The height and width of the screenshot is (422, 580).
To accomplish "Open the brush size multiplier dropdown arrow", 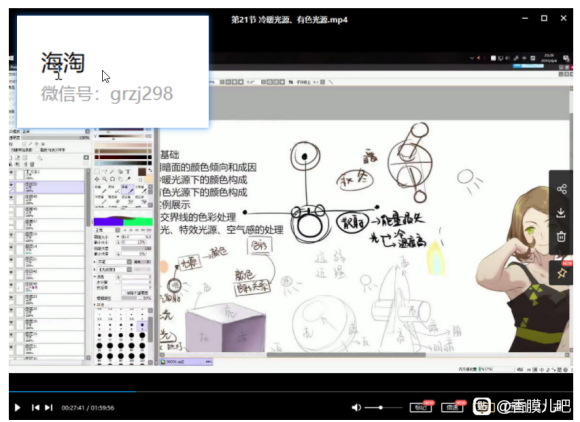I will pos(118,237).
